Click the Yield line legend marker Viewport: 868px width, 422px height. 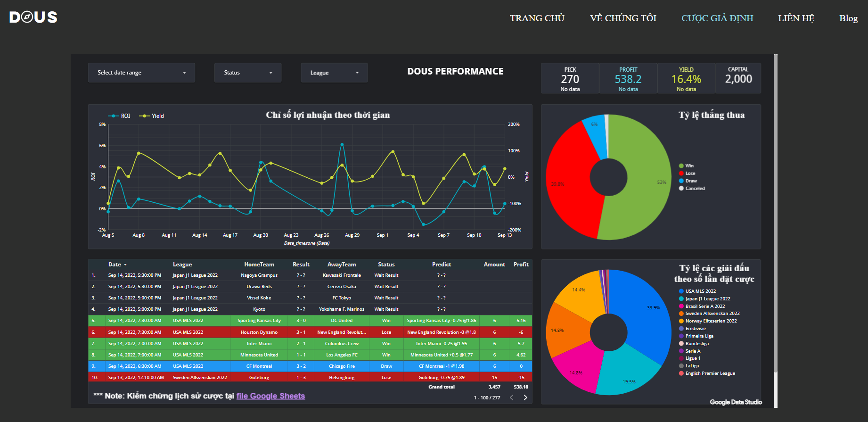point(144,116)
